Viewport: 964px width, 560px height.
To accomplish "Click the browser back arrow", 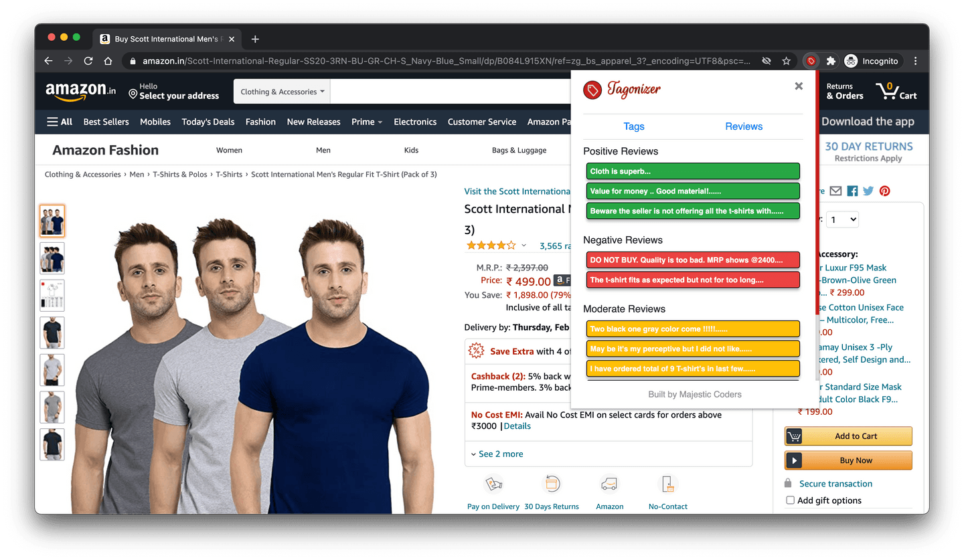I will point(48,61).
